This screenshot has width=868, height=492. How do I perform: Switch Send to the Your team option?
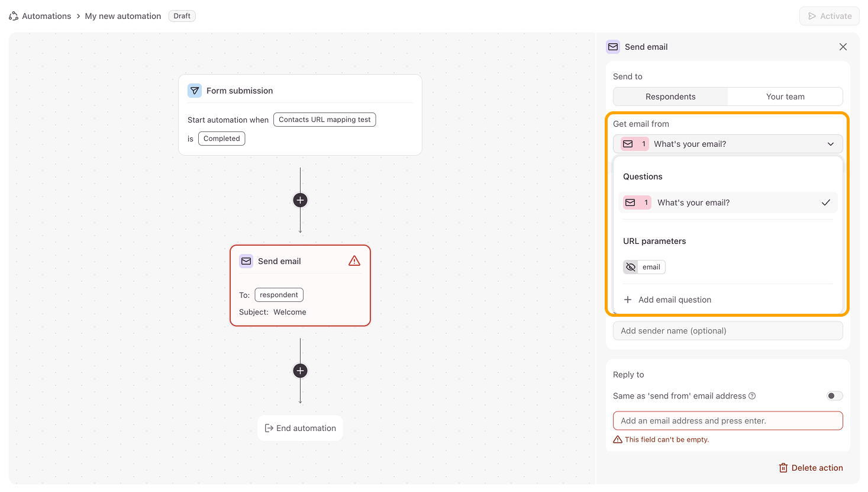pyautogui.click(x=785, y=97)
